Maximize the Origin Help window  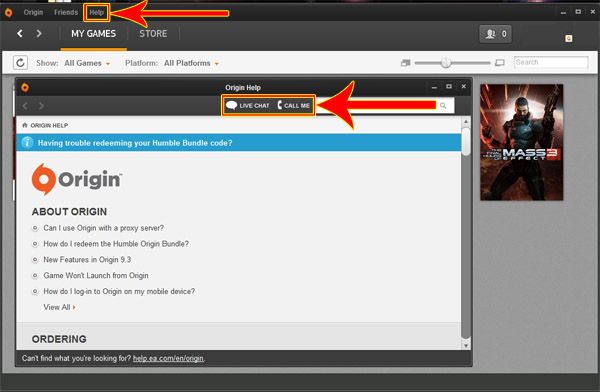coord(449,87)
